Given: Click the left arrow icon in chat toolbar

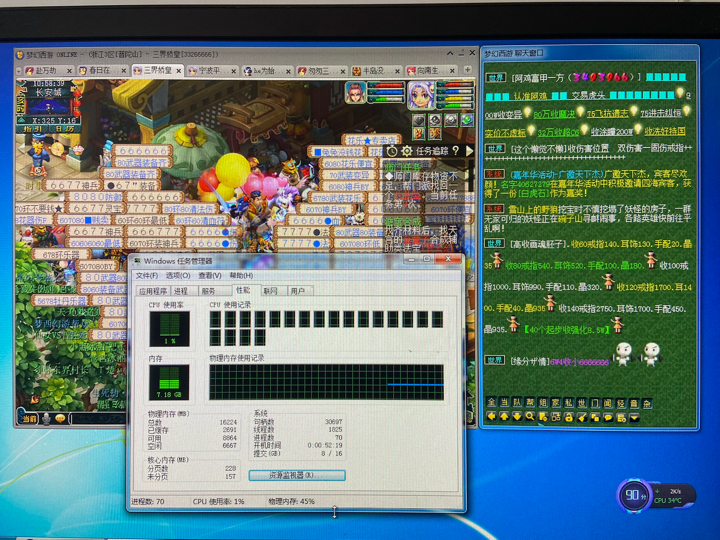Looking at the screenshot, I should (x=491, y=417).
